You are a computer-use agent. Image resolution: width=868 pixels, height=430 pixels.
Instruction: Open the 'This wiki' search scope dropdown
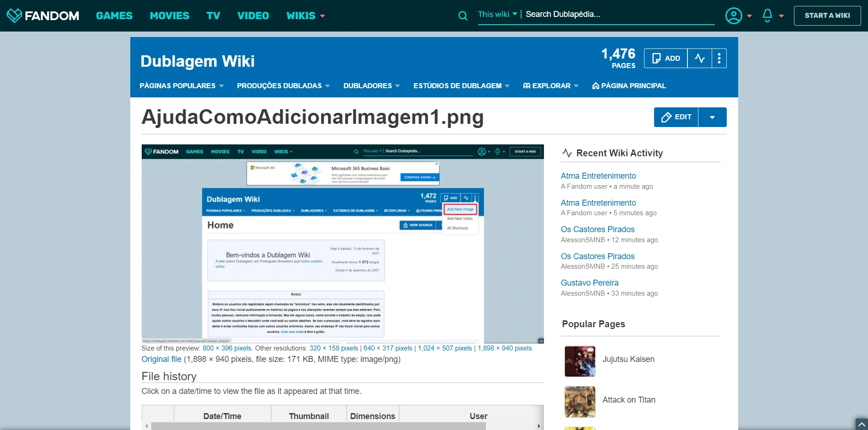(x=498, y=14)
